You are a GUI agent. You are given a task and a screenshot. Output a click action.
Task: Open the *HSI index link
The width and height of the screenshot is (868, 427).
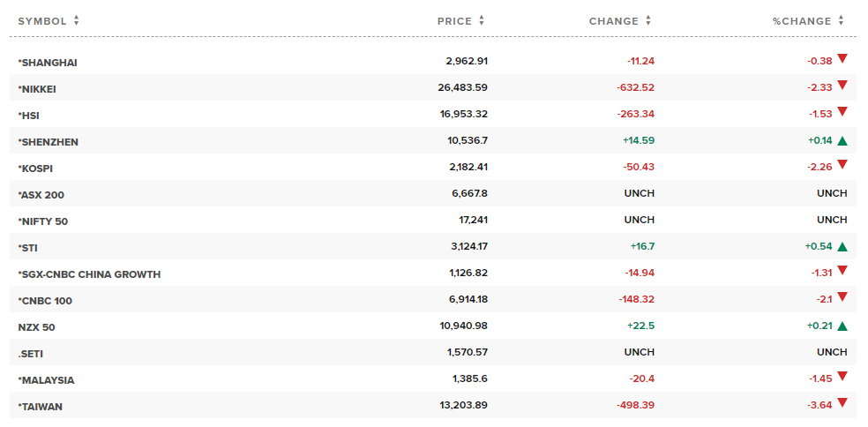point(28,116)
